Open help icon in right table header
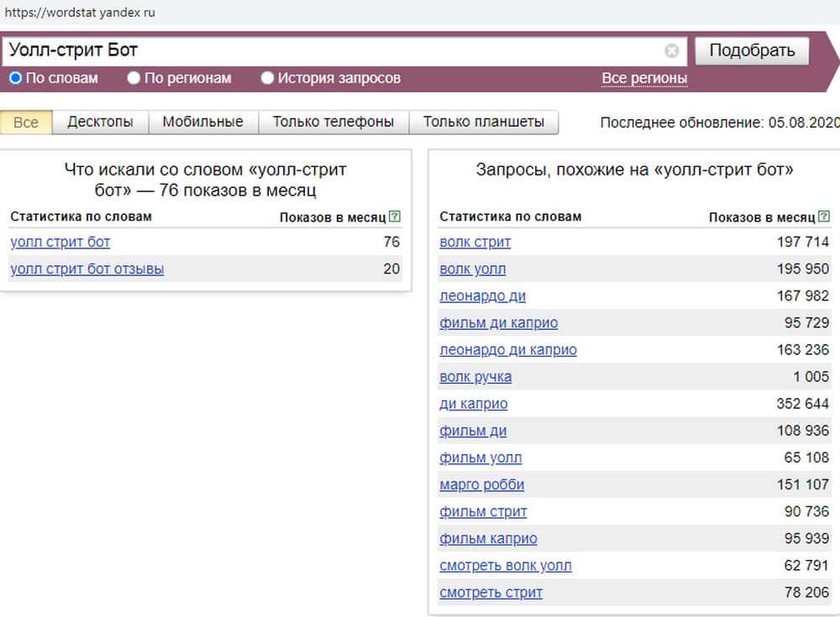This screenshot has height=617, width=840. pyautogui.click(x=824, y=217)
